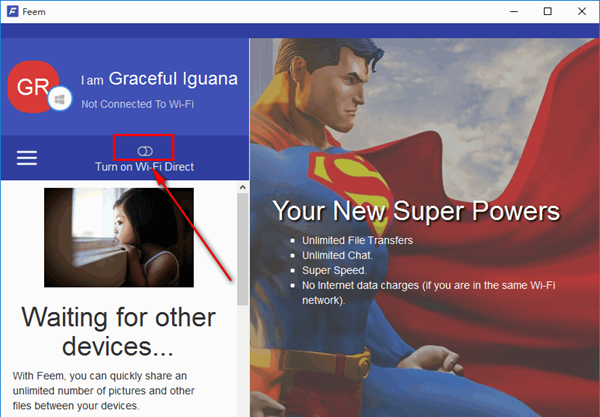Screen dimensions: 600x417
Task: Click the girl at window photo
Action: click(119, 237)
